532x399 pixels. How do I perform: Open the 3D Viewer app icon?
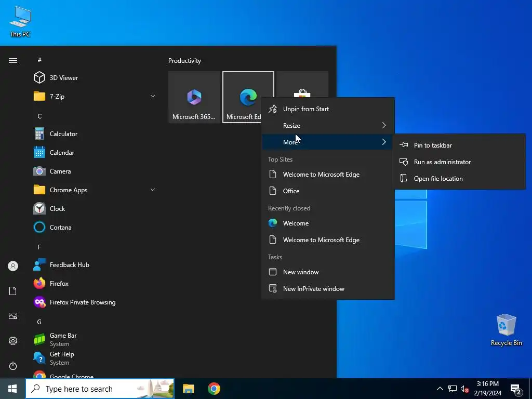pyautogui.click(x=39, y=78)
